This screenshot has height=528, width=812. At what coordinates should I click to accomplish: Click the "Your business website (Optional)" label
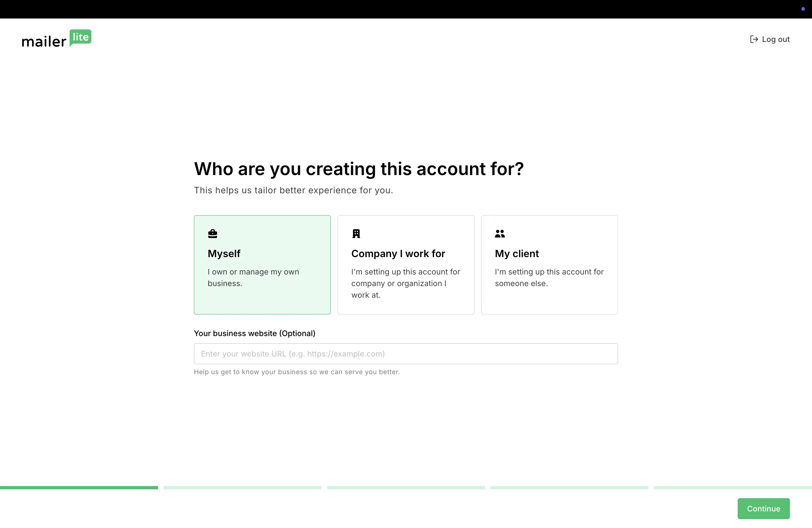point(255,333)
